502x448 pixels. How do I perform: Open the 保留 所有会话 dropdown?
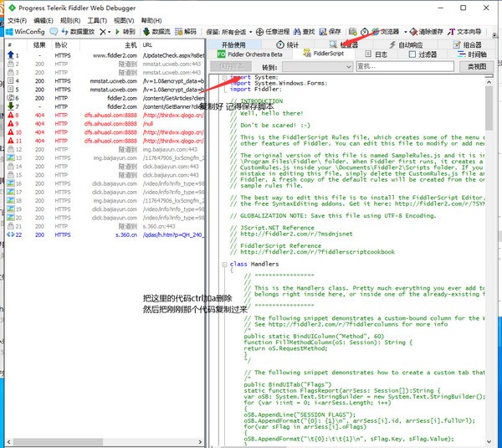pos(229,31)
